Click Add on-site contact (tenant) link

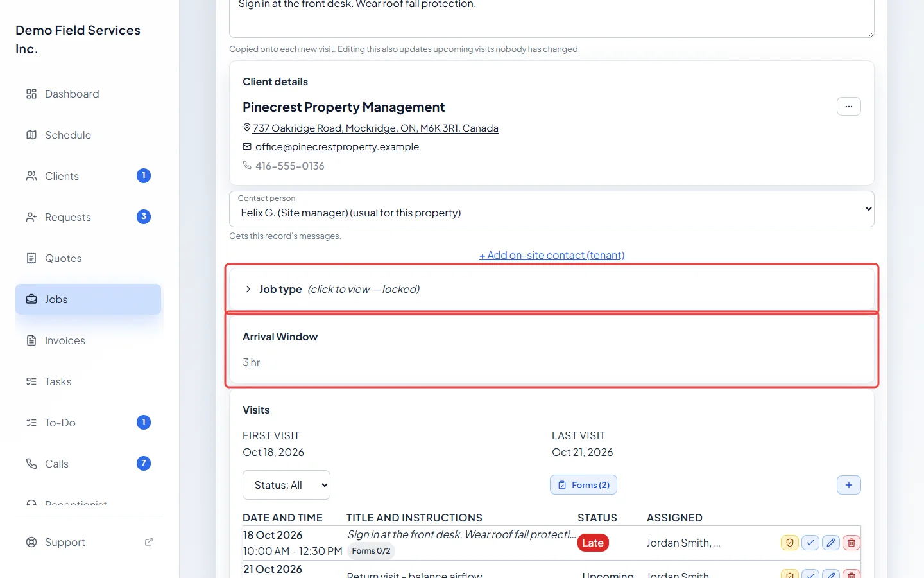click(x=552, y=255)
